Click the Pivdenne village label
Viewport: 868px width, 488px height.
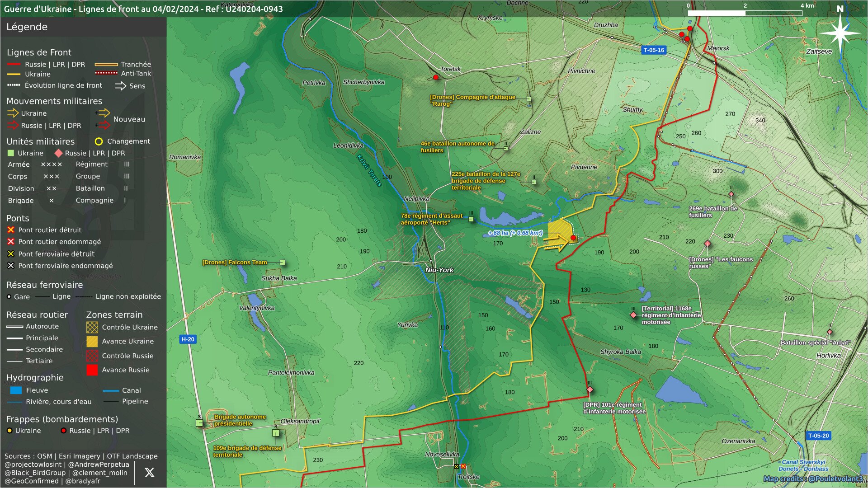coord(584,167)
